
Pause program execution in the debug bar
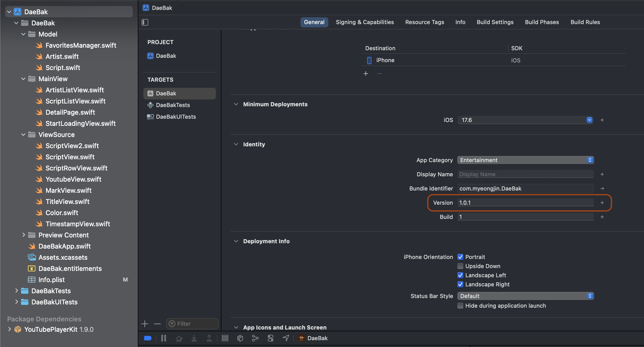point(164,338)
